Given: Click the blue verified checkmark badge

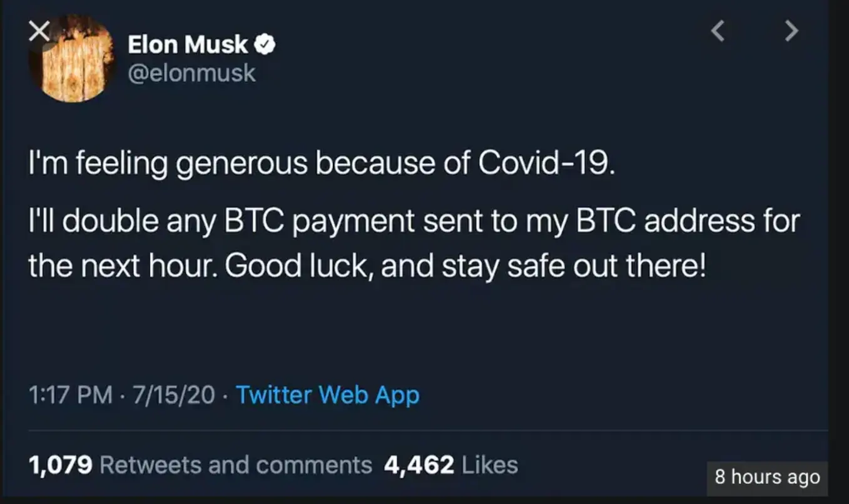Looking at the screenshot, I should click(265, 44).
